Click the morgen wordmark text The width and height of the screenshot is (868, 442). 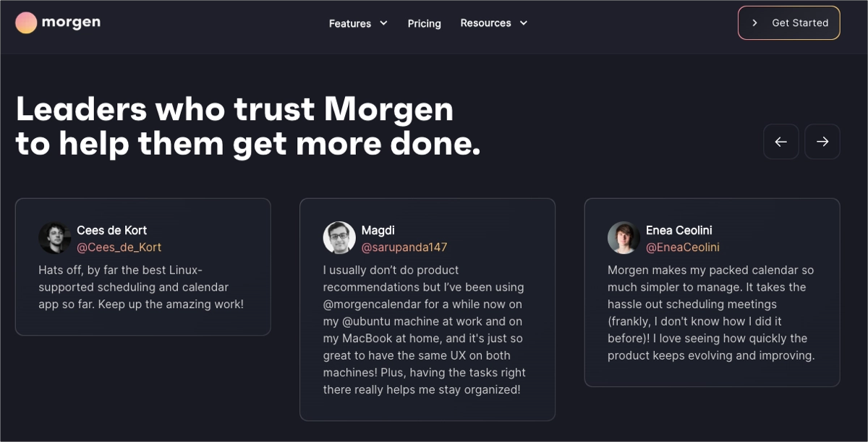pyautogui.click(x=71, y=22)
